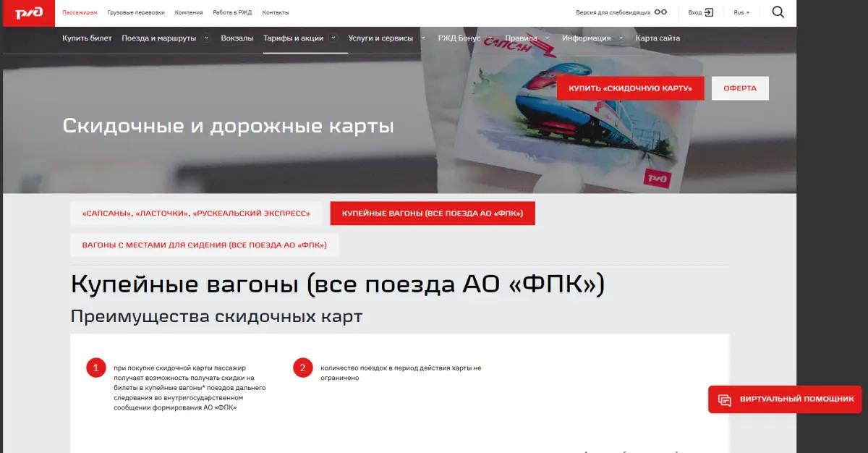Click Купить «Скидочную карту» button
The height and width of the screenshot is (453, 868).
[x=630, y=88]
